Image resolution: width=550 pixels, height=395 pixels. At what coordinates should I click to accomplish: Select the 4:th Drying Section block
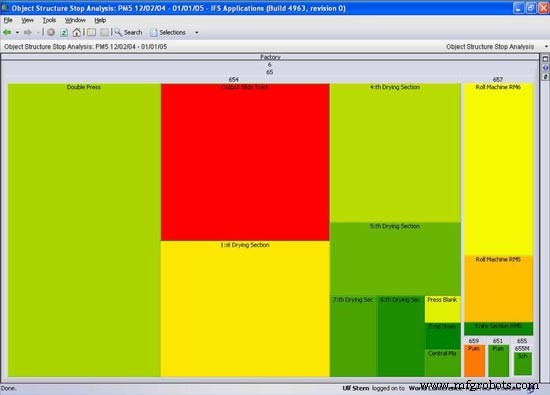395,153
